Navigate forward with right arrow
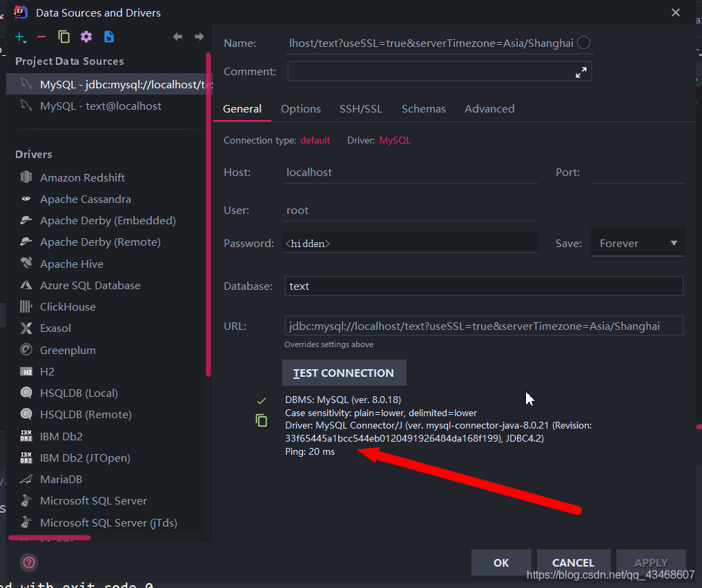The height and width of the screenshot is (588, 702). (199, 37)
